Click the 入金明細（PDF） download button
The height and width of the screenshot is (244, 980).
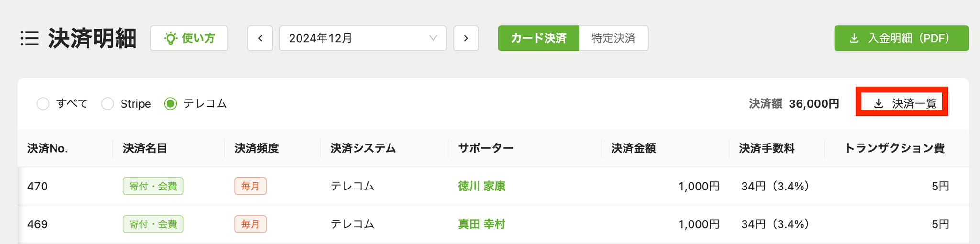point(902,38)
